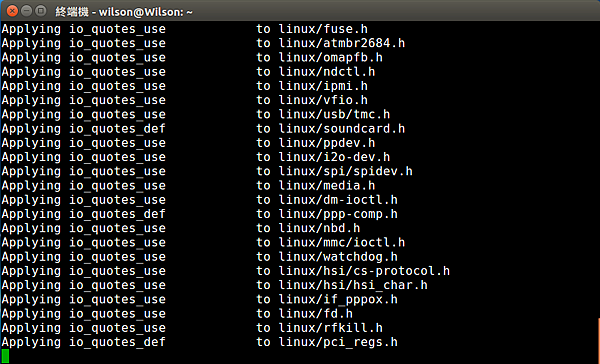Click the linux/mmc/ioctl.h file path

pyautogui.click(x=342, y=243)
